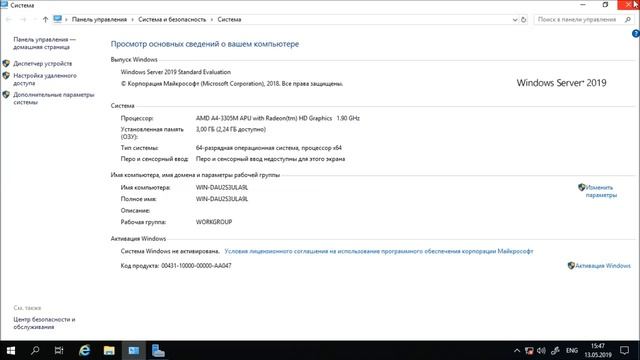Open Server Manager from the taskbar
Image resolution: width=640 pixels, height=360 pixels.
point(158,351)
